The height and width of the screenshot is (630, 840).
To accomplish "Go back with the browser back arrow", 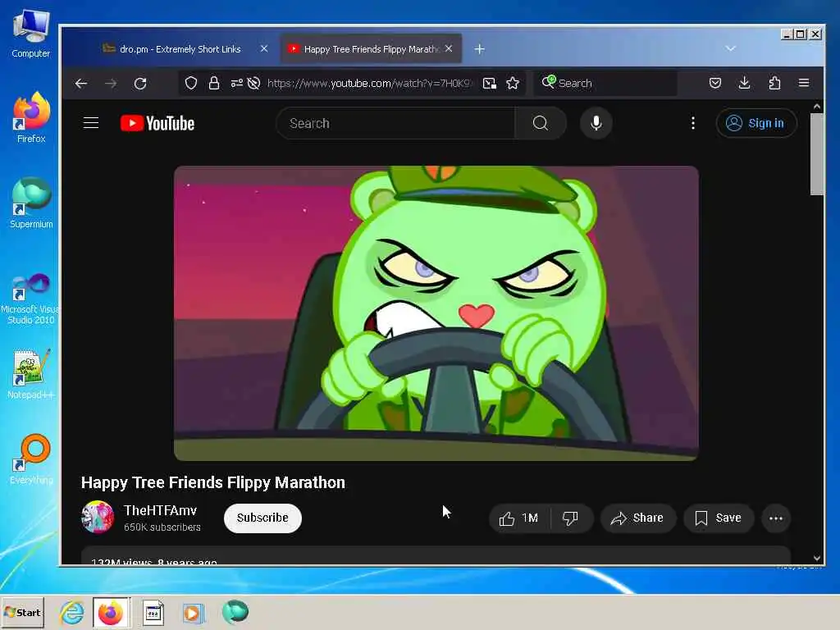I will tap(81, 84).
